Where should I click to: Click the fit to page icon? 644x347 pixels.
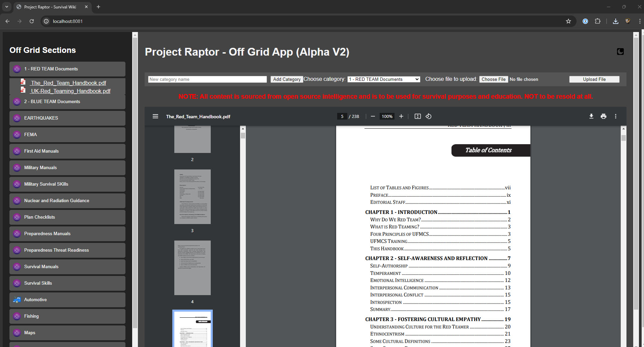(418, 116)
